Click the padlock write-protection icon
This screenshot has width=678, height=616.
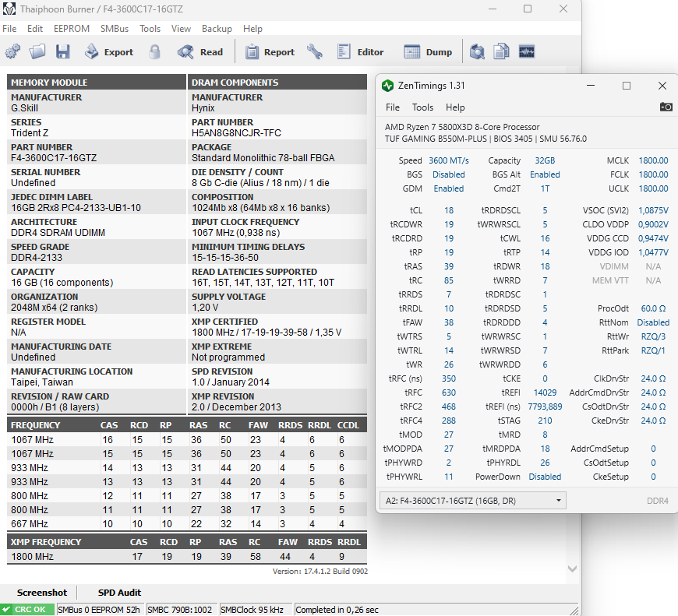click(154, 52)
